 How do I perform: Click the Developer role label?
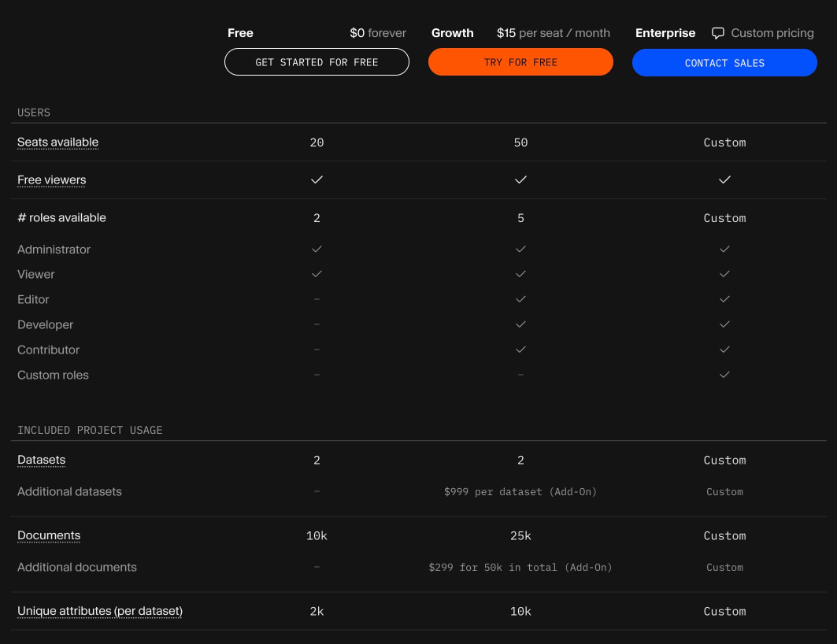pyautogui.click(x=46, y=324)
